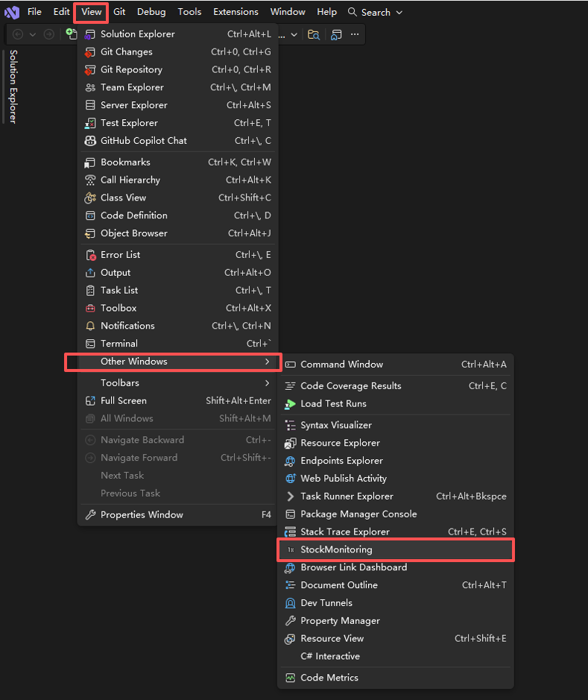Click the GitHub Copilot Chat icon
The height and width of the screenshot is (700, 588).
90,141
